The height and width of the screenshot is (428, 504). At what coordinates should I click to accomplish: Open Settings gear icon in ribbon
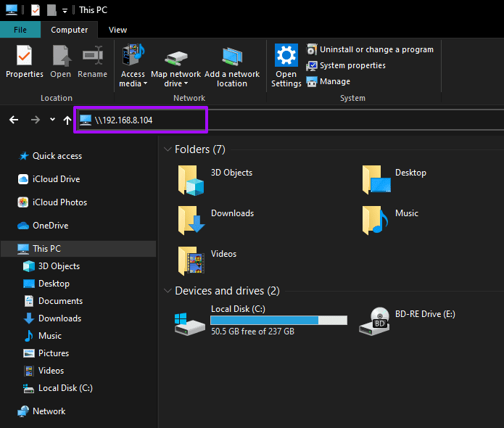click(286, 55)
